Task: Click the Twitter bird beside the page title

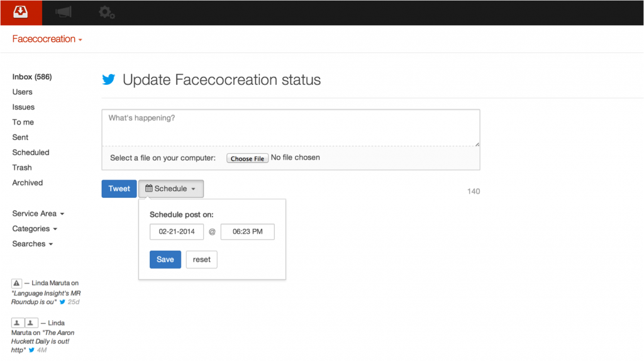Action: point(109,80)
